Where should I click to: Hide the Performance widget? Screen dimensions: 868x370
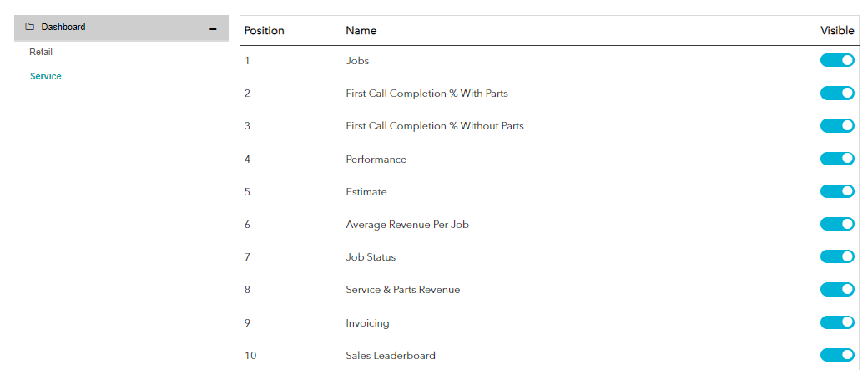[837, 159]
